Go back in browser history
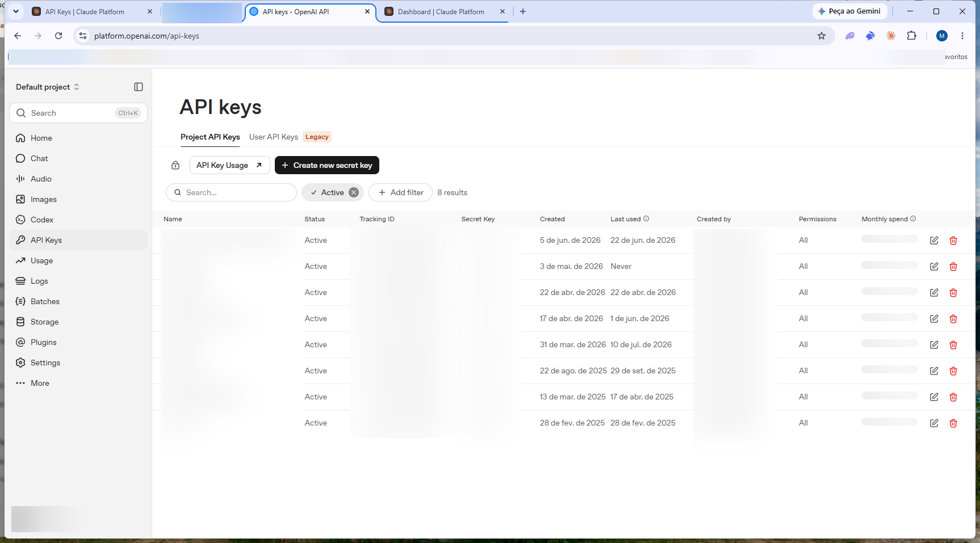 [18, 36]
